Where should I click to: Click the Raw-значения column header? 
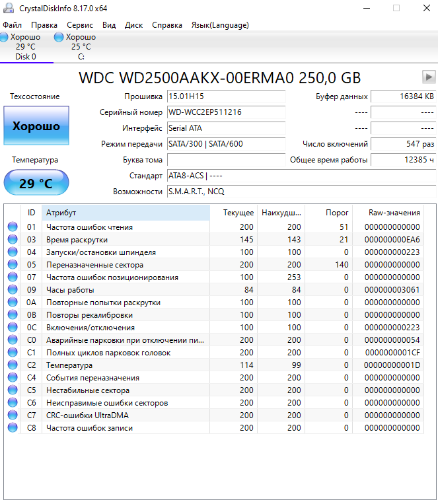[x=388, y=213]
